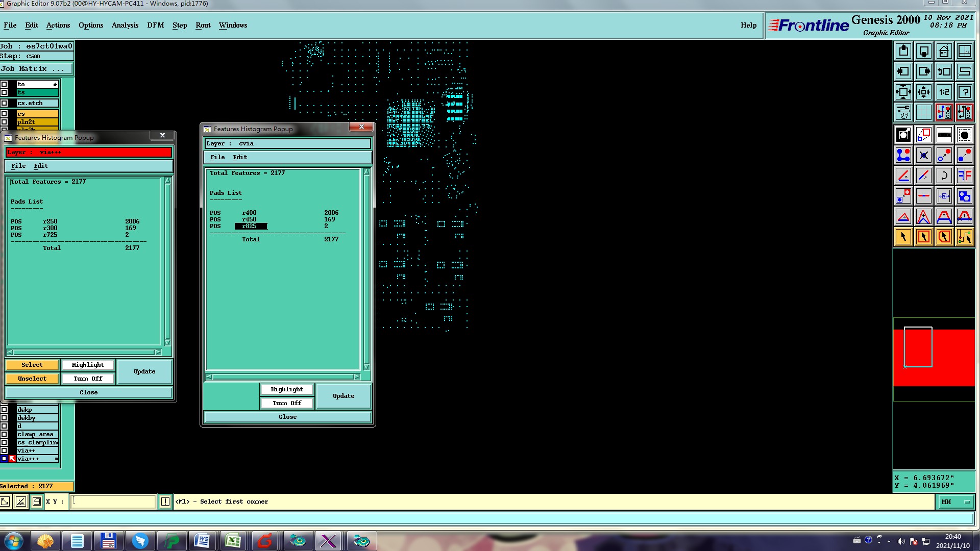Screen dimensions: 980x551
Task: Open the MM units dropdown
Action: [x=955, y=502]
